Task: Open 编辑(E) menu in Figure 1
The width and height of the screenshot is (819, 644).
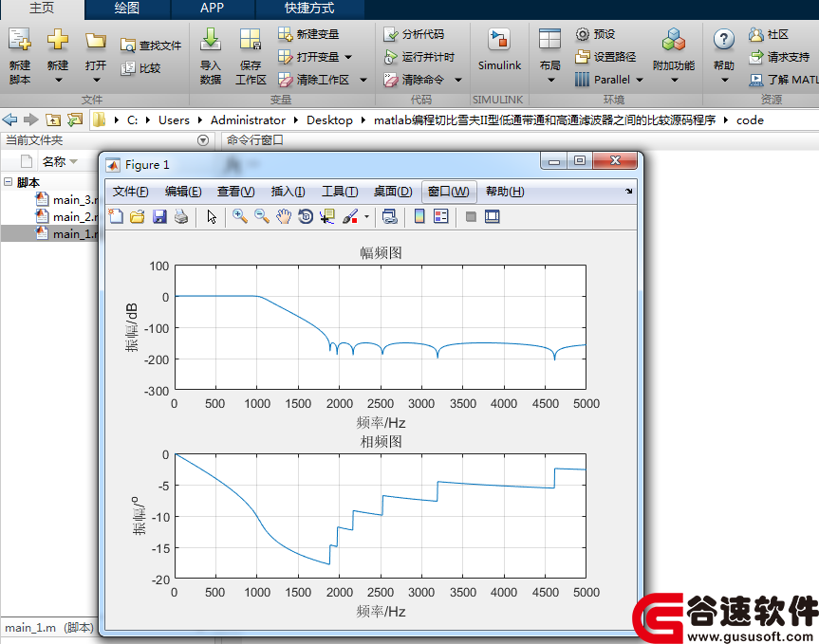Action: [183, 192]
